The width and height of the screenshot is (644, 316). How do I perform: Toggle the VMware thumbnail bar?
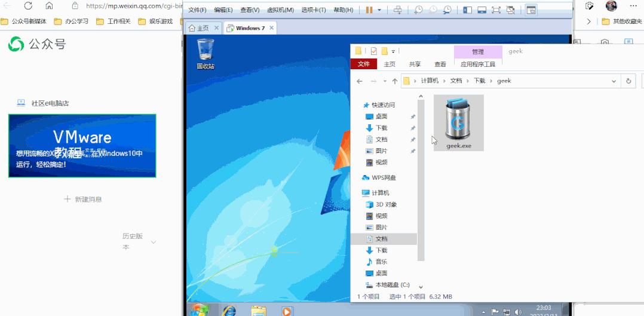[x=482, y=10]
